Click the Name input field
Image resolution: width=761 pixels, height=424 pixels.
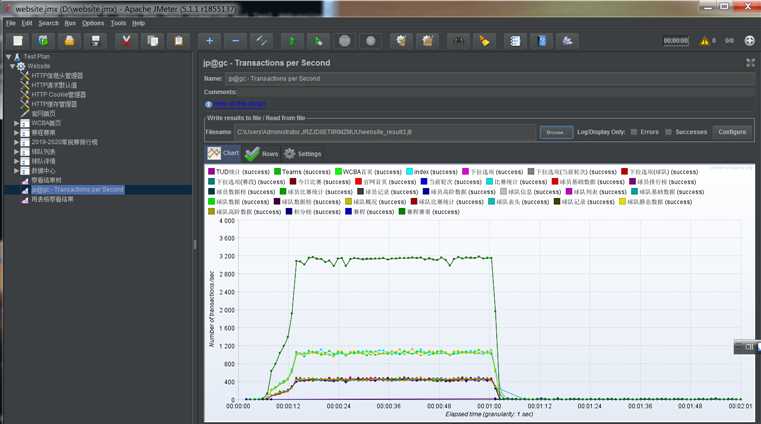[x=489, y=79]
